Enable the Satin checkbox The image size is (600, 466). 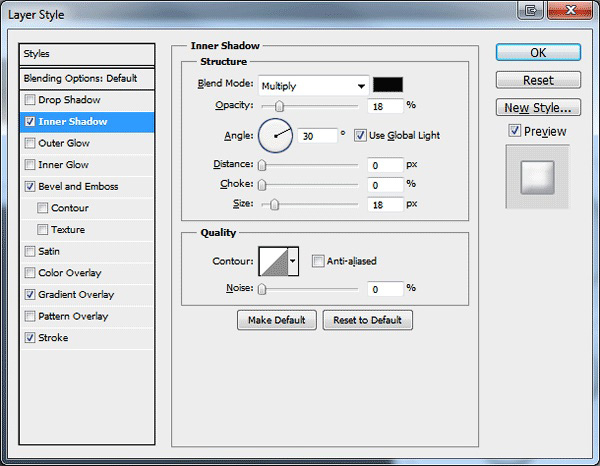tap(30, 251)
